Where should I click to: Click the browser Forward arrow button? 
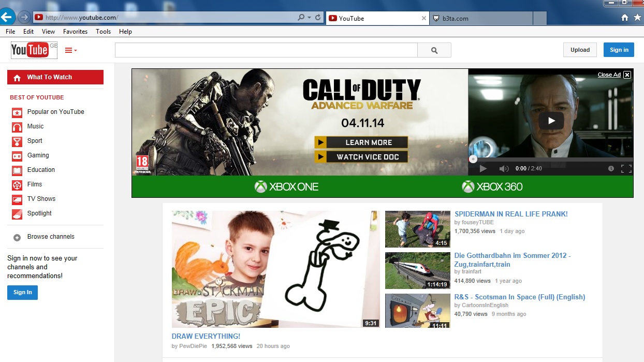tap(24, 18)
